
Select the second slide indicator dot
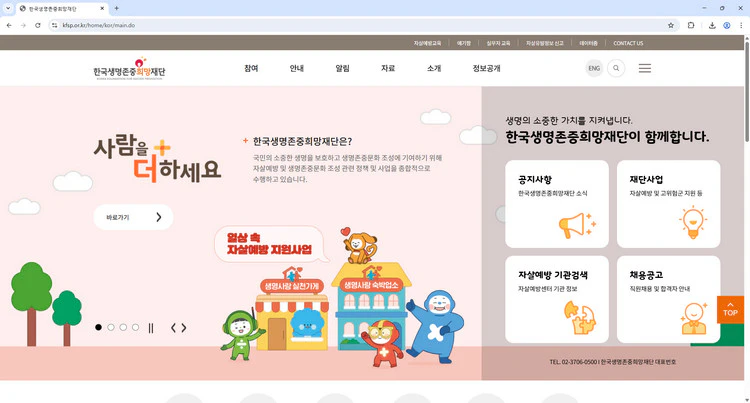point(110,327)
